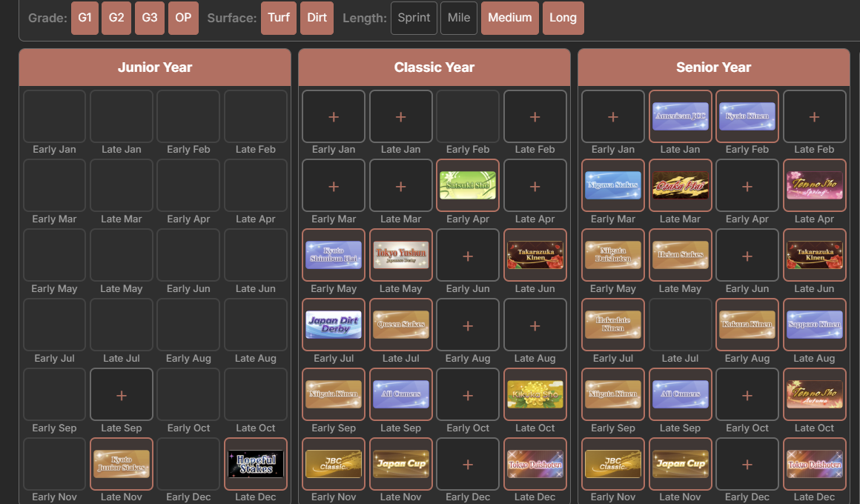
Task: Select All Comers in Senior Late Sep
Action: pos(680,394)
